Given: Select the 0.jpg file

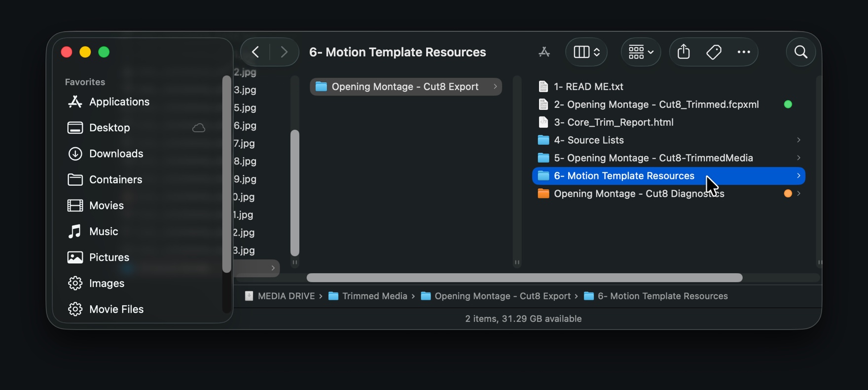Looking at the screenshot, I should (x=245, y=197).
